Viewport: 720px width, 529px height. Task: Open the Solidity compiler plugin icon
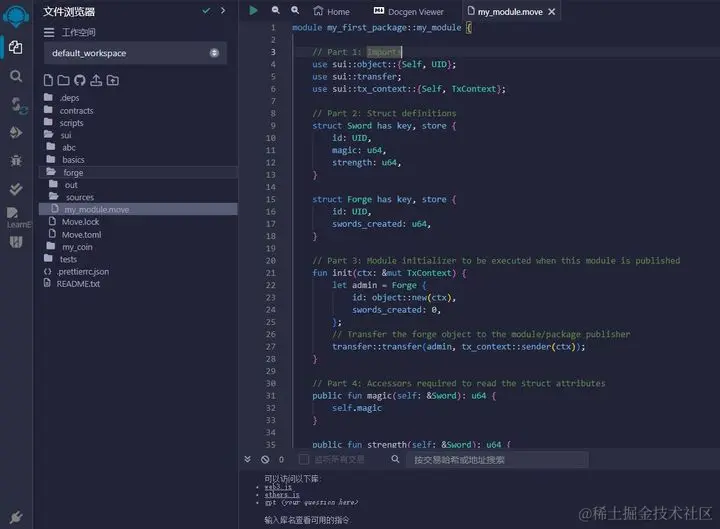click(x=18, y=105)
